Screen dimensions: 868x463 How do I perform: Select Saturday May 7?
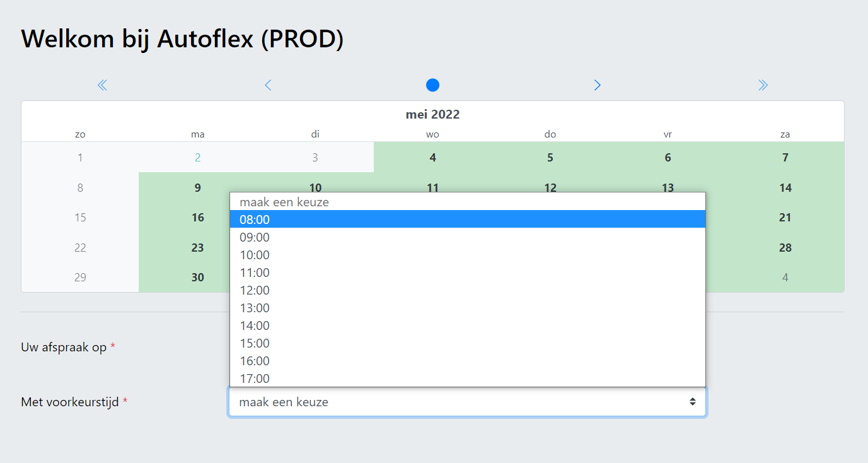[785, 158]
